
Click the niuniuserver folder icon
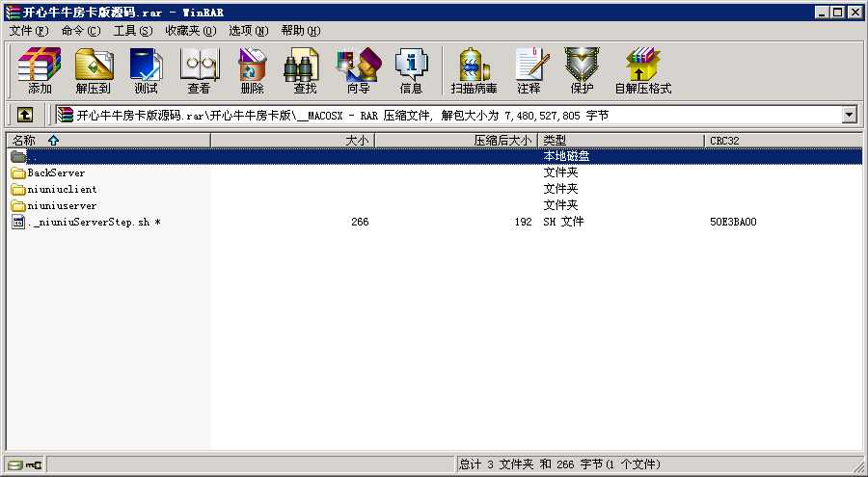18,206
